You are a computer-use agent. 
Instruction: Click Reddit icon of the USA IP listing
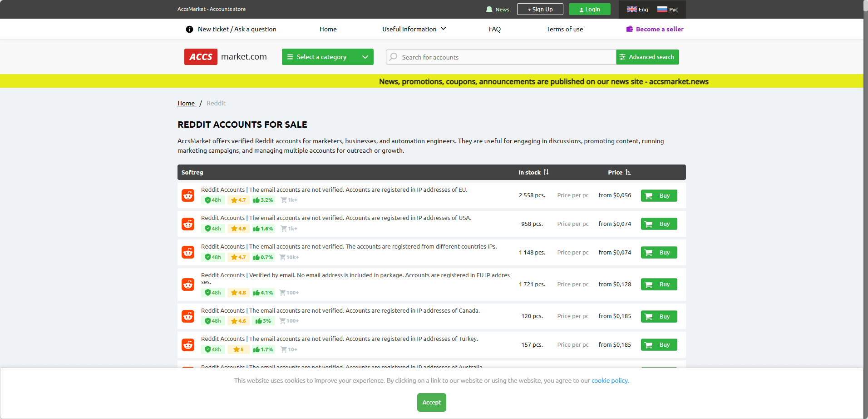click(188, 224)
